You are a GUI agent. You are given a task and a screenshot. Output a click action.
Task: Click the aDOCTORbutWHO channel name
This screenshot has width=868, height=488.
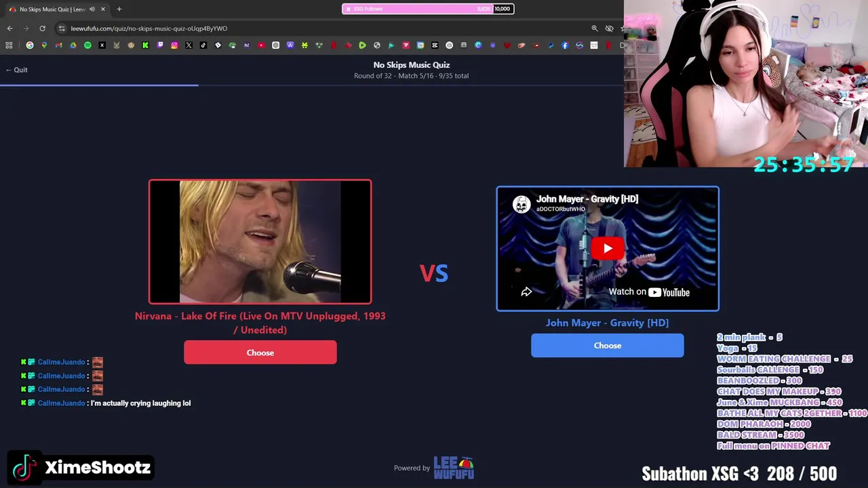(x=561, y=209)
